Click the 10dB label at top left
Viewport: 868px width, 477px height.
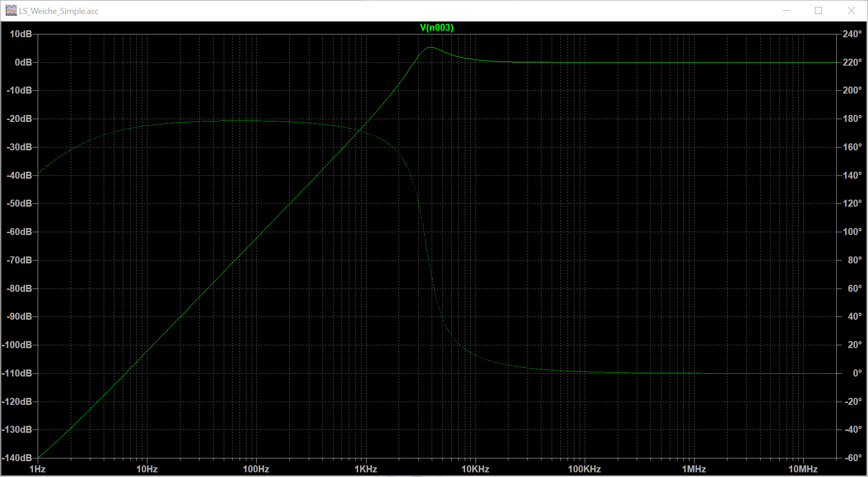[21, 34]
